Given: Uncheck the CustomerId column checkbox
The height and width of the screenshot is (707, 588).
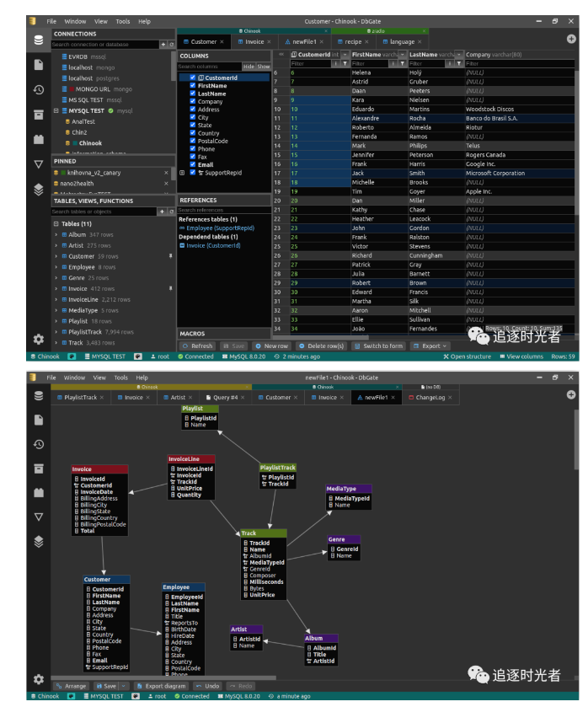Looking at the screenshot, I should click(x=193, y=78).
